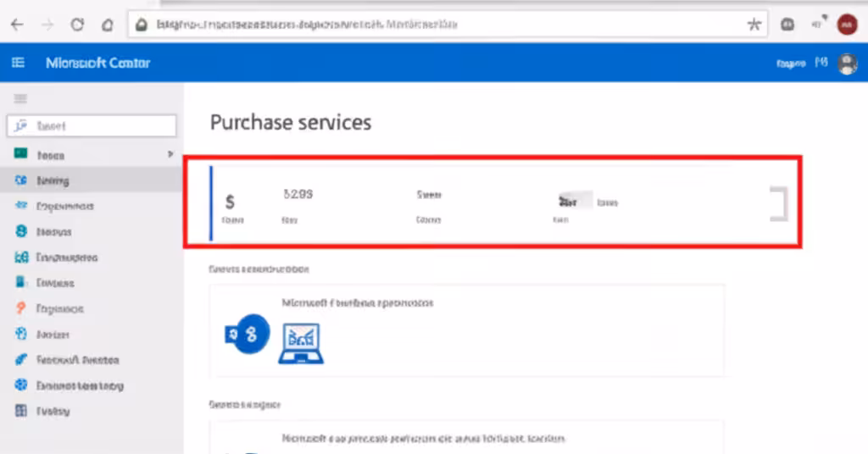Image resolution: width=868 pixels, height=454 pixels.
Task: Click the dollar sign icon in summary card
Action: point(231,202)
